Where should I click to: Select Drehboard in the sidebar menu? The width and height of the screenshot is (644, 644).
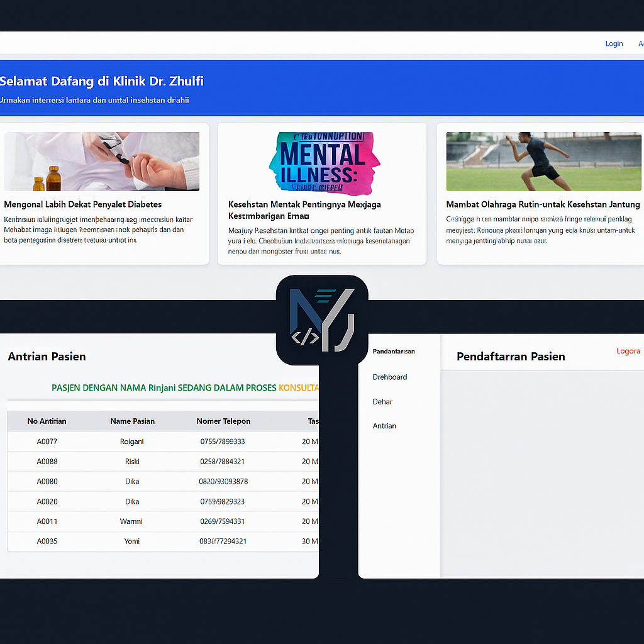point(390,377)
